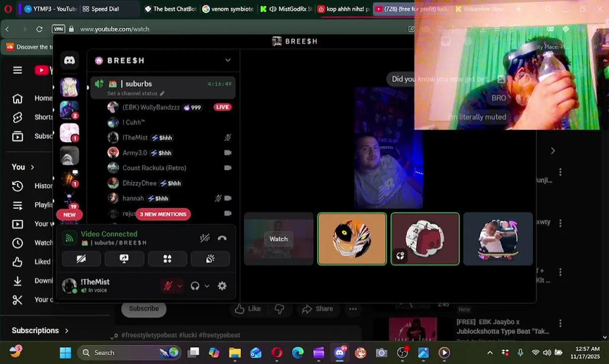Open Discord user settings gear

[222, 286]
